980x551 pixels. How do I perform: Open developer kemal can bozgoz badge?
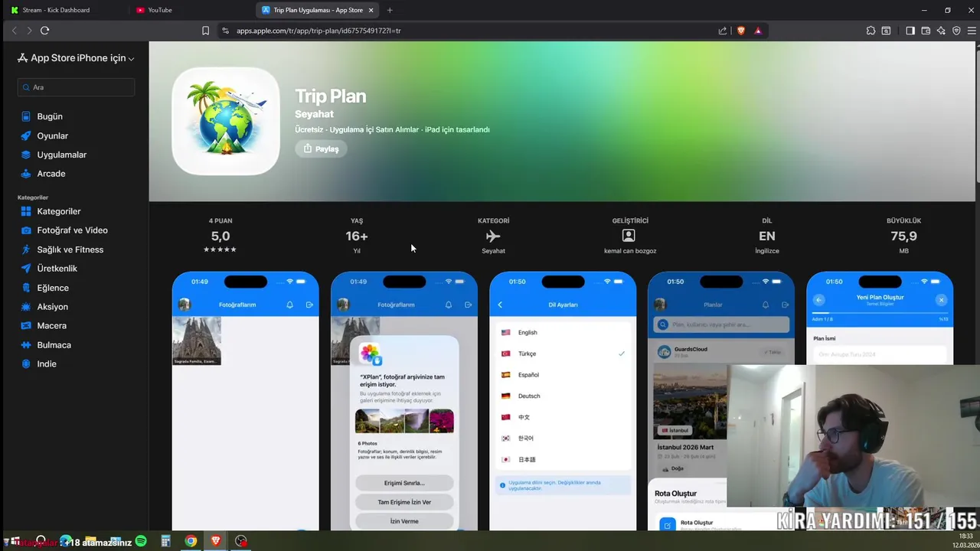point(629,236)
